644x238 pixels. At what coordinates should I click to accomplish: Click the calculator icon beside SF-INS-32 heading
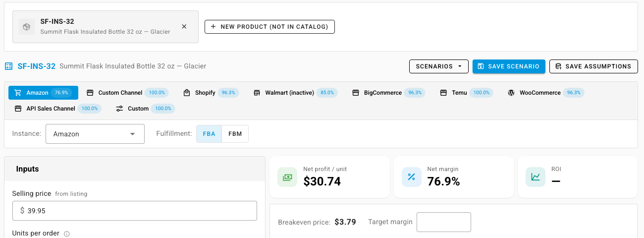(x=8, y=66)
